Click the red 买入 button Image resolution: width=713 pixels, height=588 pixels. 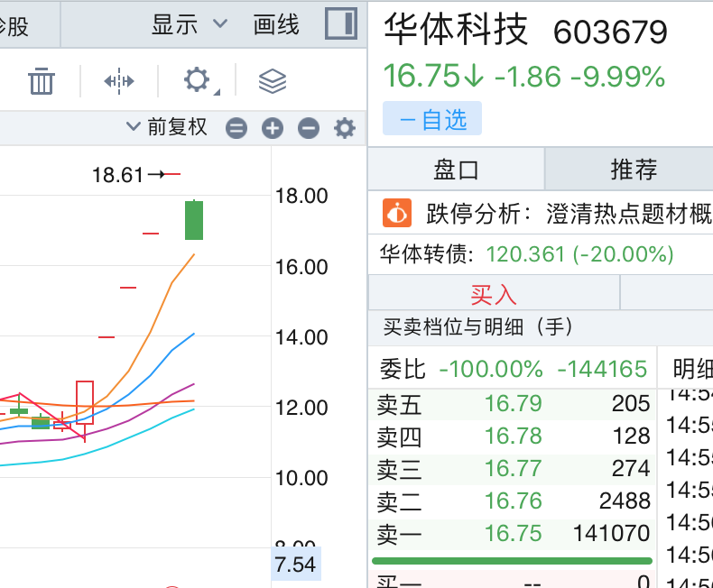(494, 295)
